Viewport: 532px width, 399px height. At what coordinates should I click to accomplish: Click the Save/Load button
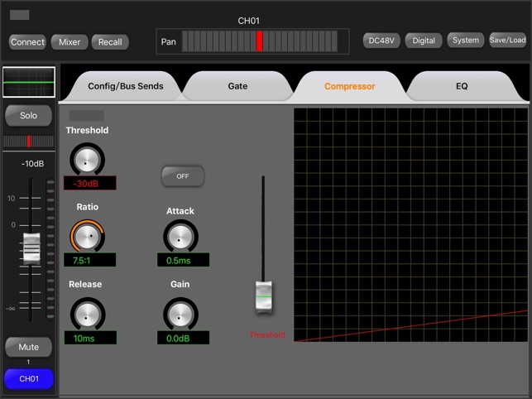click(x=507, y=40)
